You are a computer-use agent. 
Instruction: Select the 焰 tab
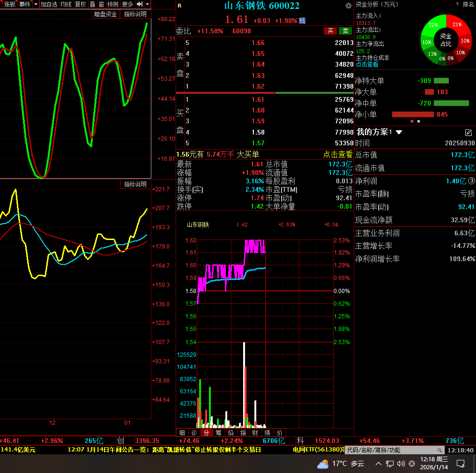tap(231, 433)
